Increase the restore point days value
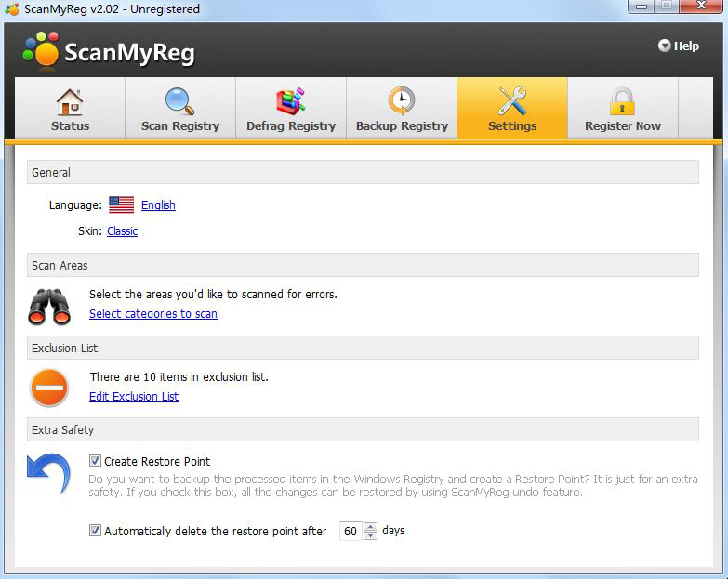 coord(370,527)
